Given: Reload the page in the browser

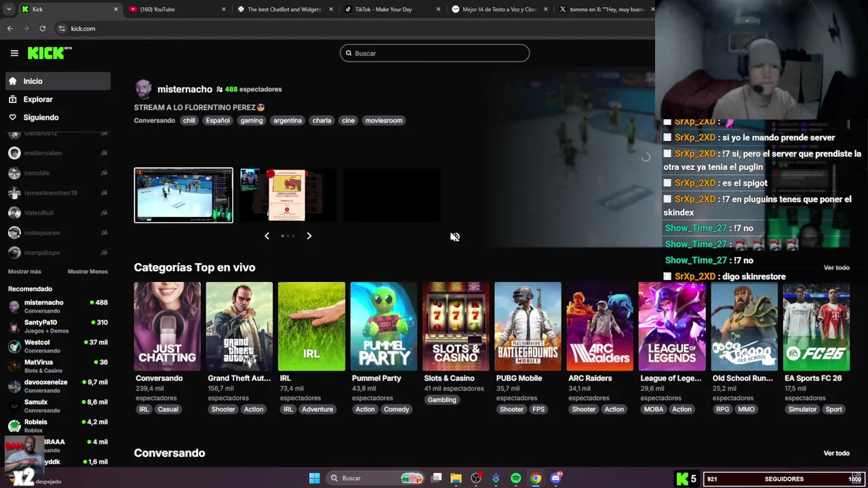Looking at the screenshot, I should (x=42, y=28).
